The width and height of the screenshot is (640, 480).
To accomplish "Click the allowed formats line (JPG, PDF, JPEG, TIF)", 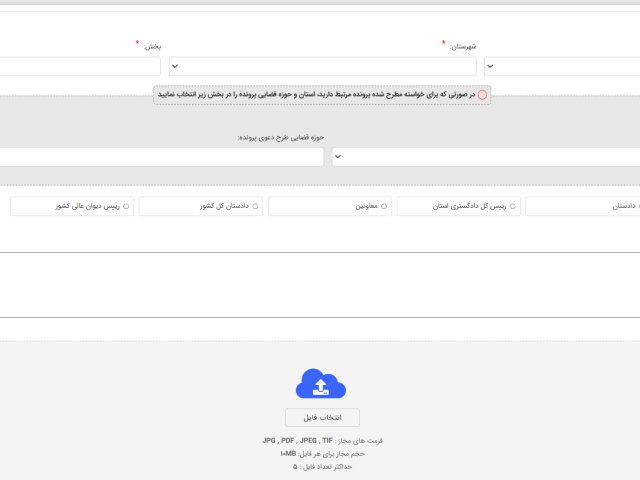I will point(322,440).
